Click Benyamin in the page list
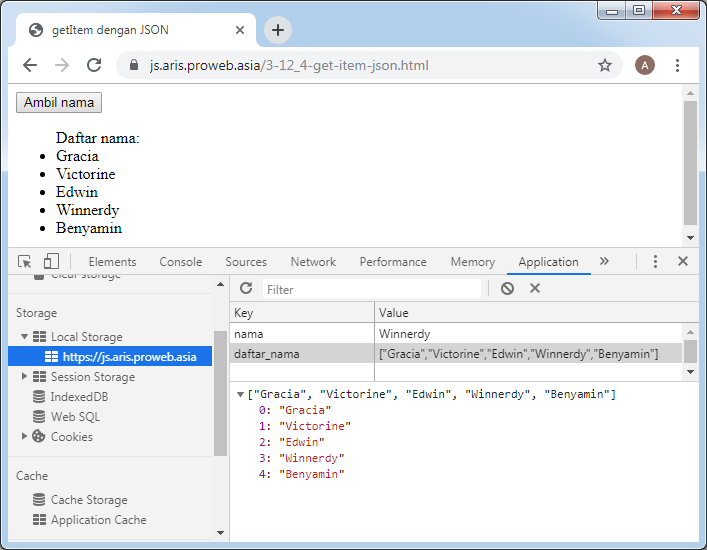The width and height of the screenshot is (707, 550). pos(89,228)
